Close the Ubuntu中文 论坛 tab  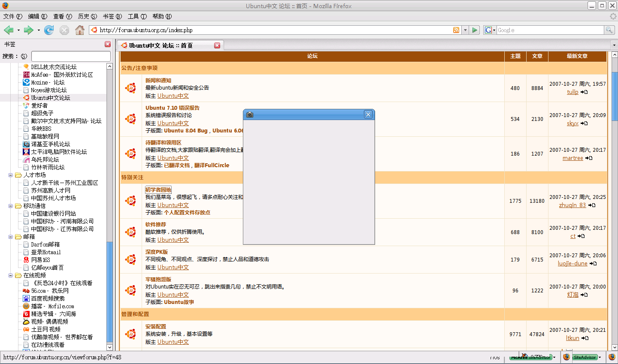[x=217, y=45]
